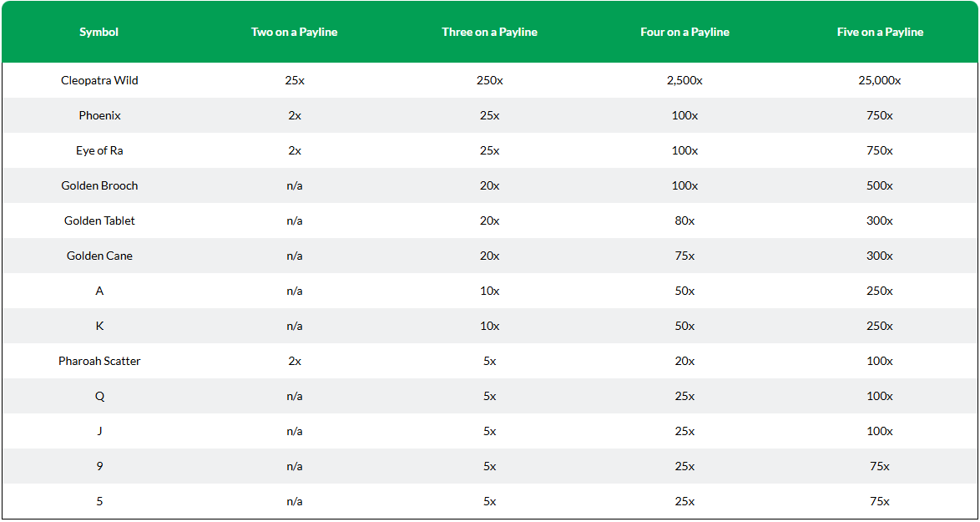Select the Golden Brooch symbol name

(99, 185)
